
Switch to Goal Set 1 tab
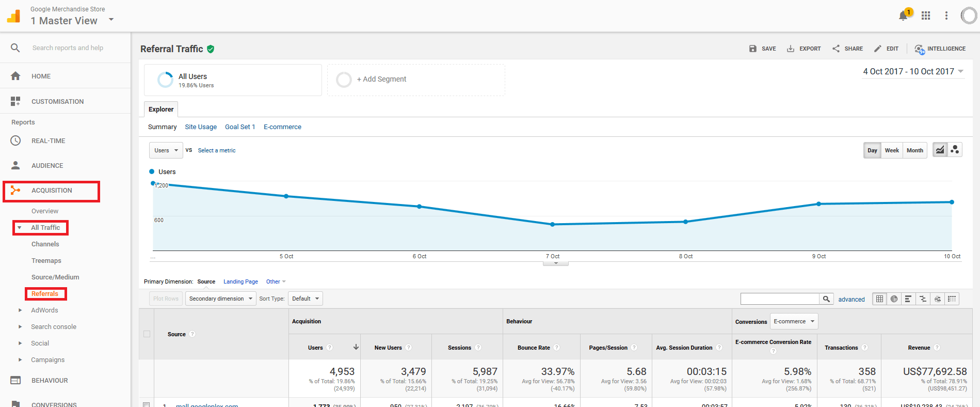coord(240,127)
